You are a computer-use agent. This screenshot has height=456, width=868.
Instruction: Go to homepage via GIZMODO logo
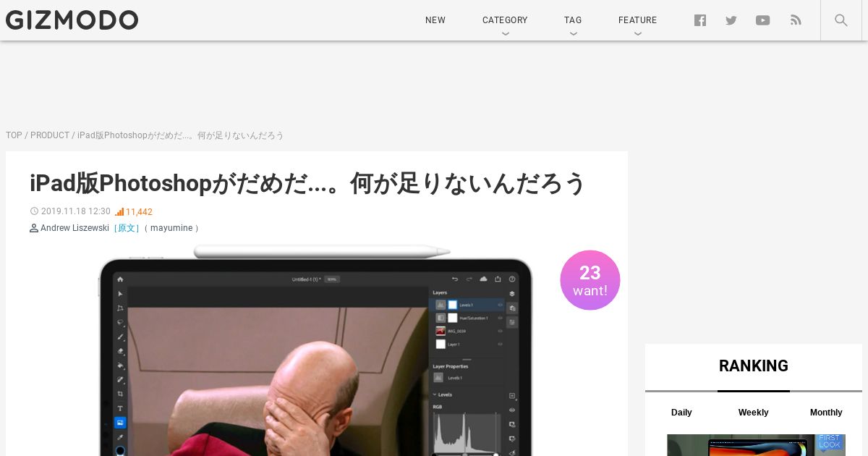click(72, 20)
